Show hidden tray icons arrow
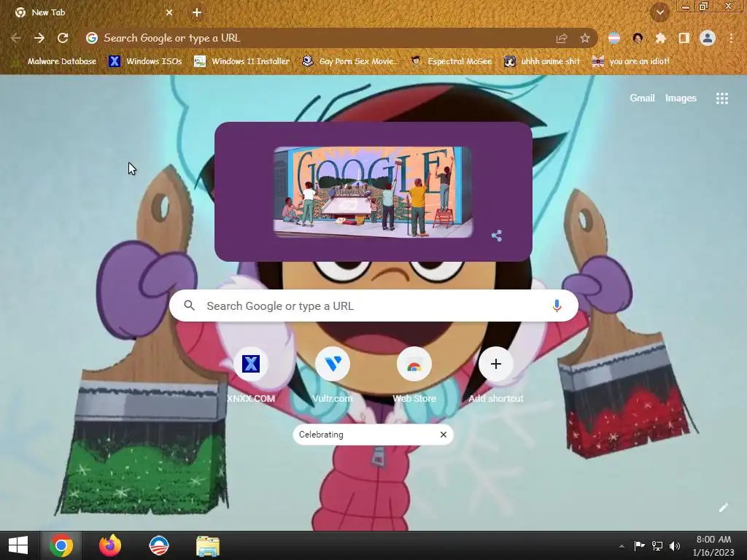This screenshot has height=560, width=747. point(622,546)
